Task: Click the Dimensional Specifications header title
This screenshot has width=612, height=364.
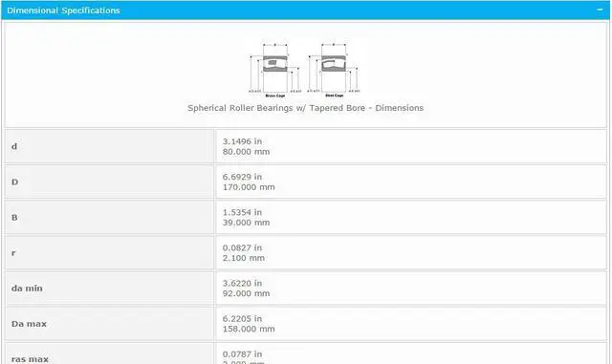Action: pos(64,11)
